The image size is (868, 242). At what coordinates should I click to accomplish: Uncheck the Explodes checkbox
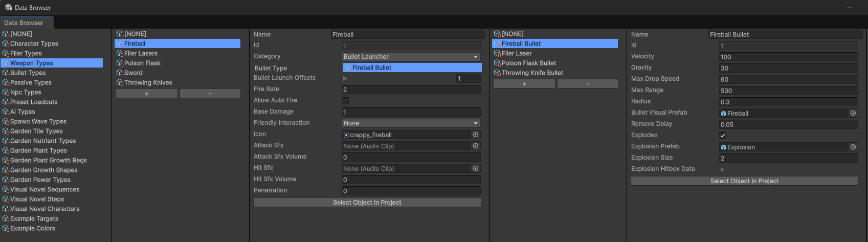point(723,136)
